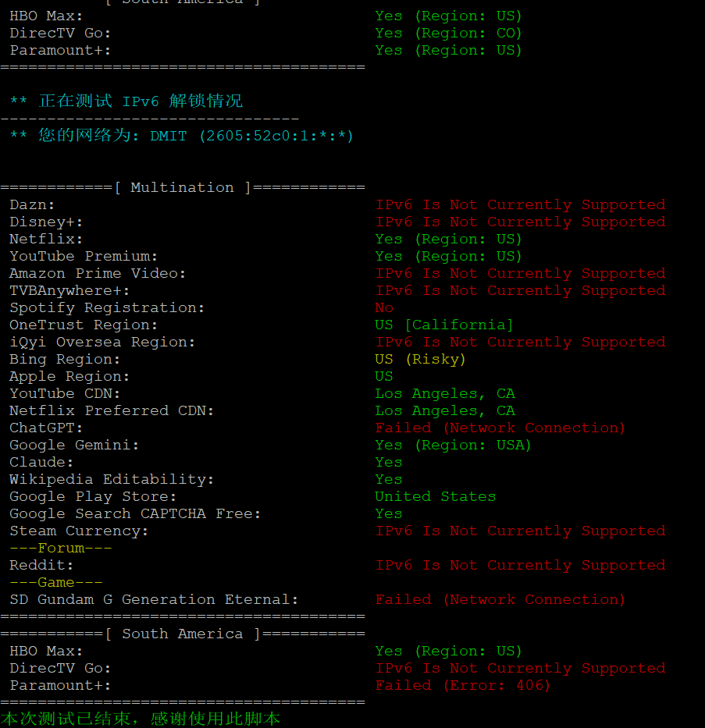Click the YouTube Premium label
The image size is (705, 728).
tap(84, 256)
